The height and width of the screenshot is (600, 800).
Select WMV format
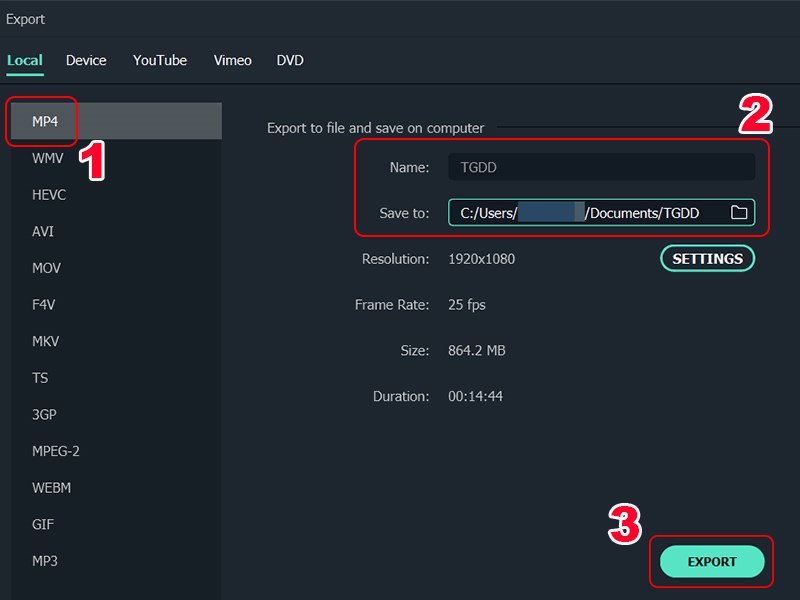click(116, 158)
